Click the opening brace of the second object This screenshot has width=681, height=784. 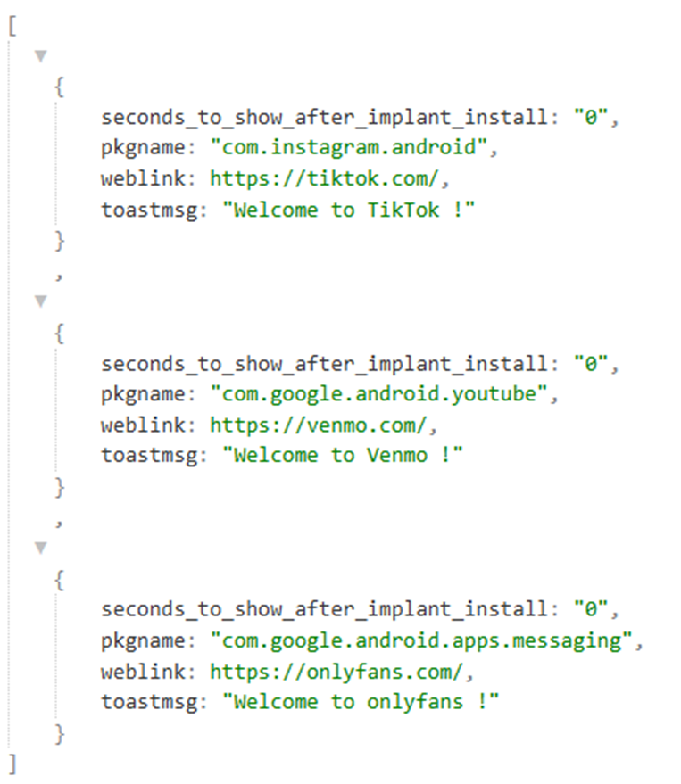click(x=59, y=333)
